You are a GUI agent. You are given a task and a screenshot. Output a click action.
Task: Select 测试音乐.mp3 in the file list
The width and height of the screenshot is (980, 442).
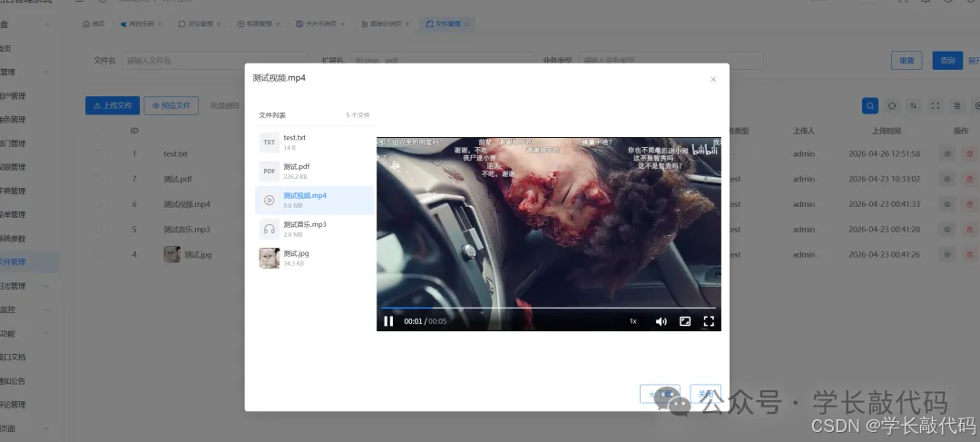tap(314, 229)
